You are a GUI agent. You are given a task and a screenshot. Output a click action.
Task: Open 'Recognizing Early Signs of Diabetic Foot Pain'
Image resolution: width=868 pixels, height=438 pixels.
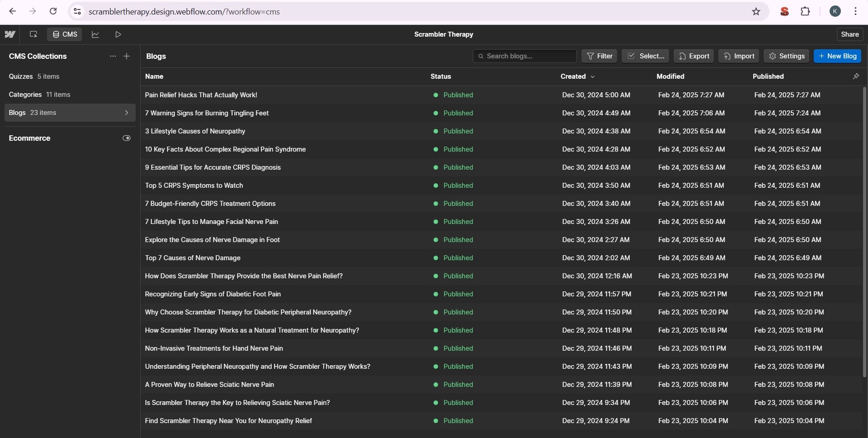212,294
